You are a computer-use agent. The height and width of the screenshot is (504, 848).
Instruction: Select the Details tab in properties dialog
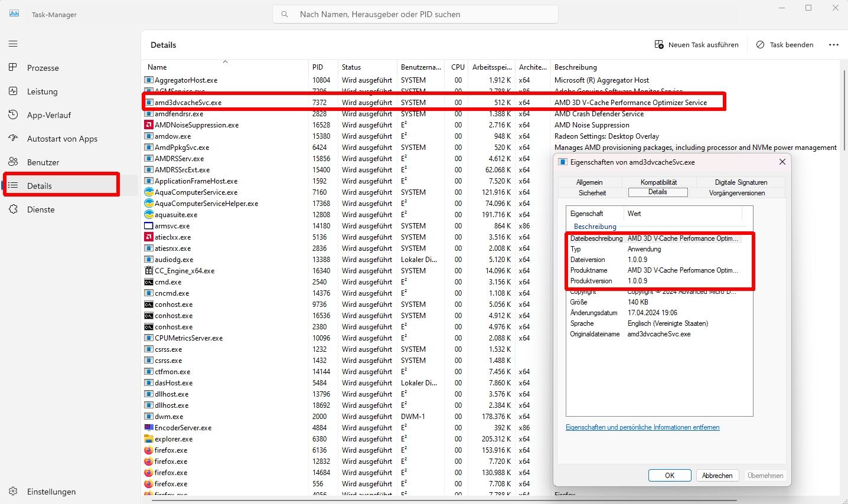[x=658, y=192]
